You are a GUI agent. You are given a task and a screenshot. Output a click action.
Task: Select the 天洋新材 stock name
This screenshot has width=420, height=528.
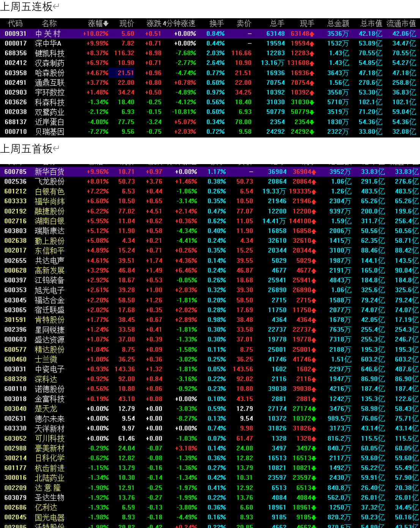(x=50, y=428)
